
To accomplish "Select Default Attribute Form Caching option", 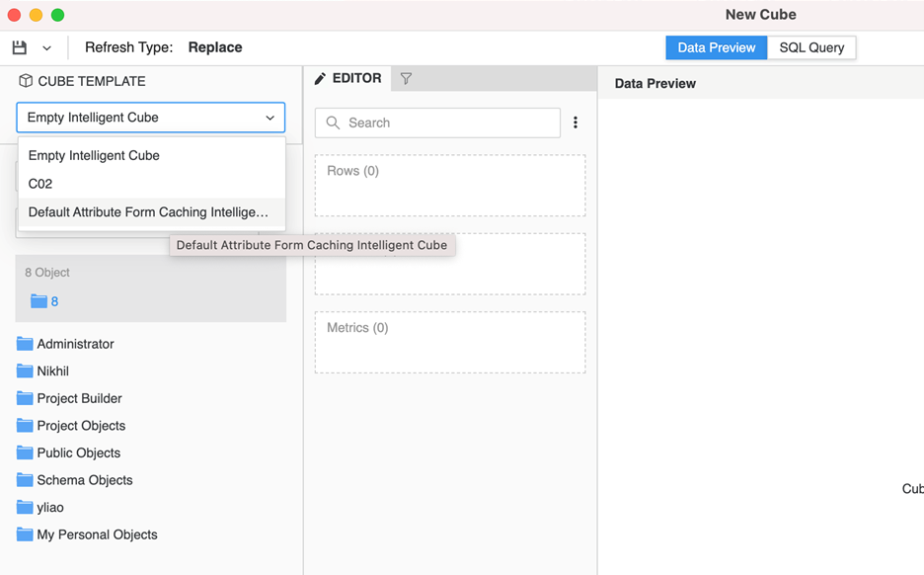I will [148, 212].
